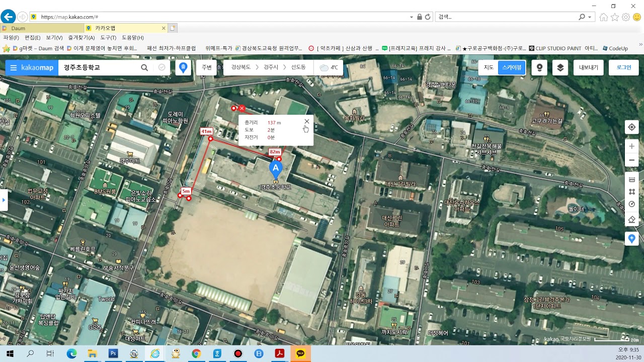This screenshot has height=362, width=644.
Task: Close the distance info popup
Action: coord(307,121)
